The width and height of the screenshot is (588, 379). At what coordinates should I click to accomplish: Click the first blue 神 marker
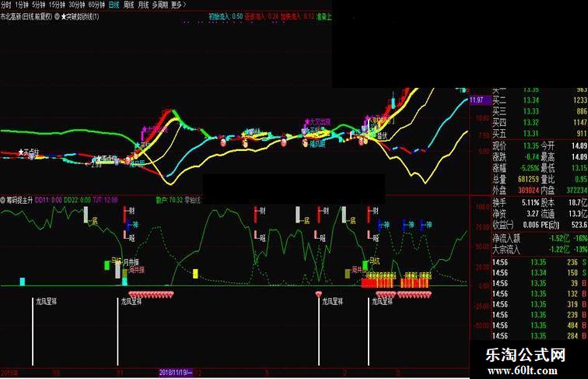132,225
